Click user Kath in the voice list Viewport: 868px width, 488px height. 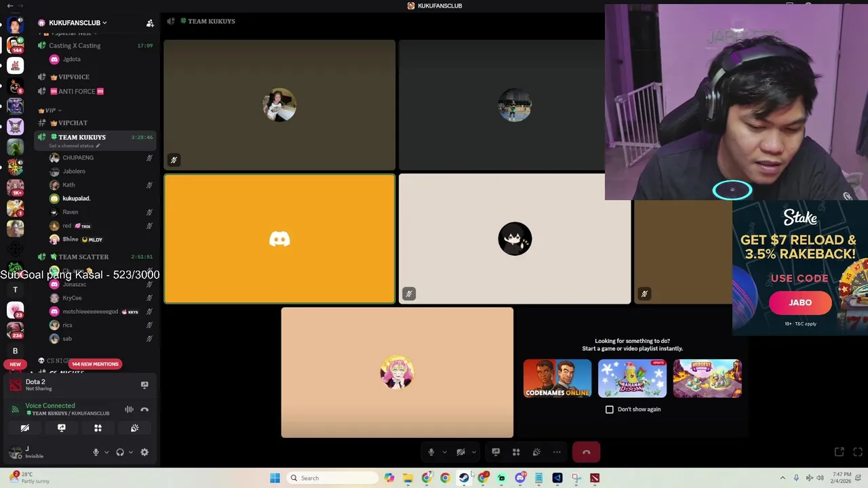pos(68,184)
